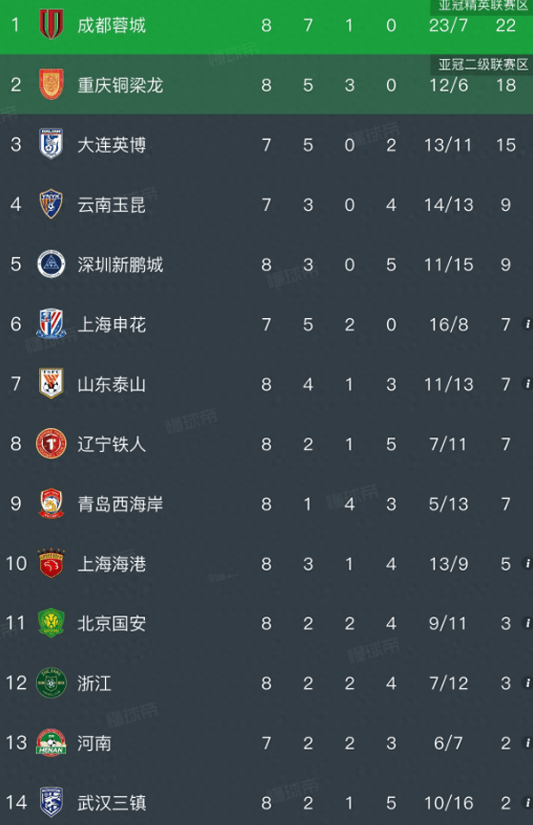Show points info icon for 上海申花
This screenshot has height=825, width=533.
pos(527,324)
